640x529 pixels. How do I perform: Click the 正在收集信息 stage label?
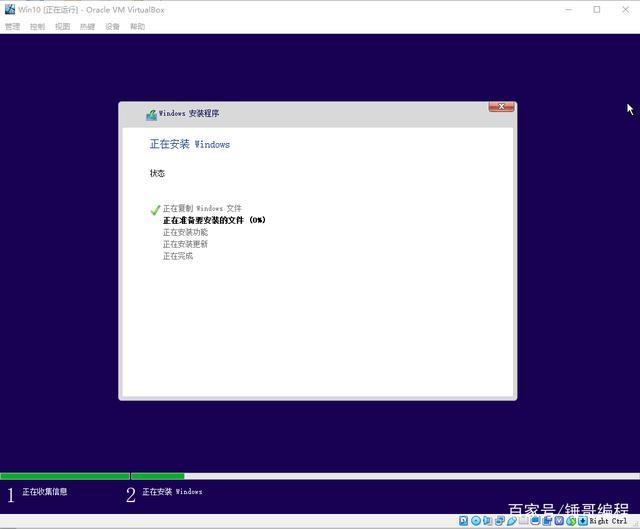coord(44,492)
